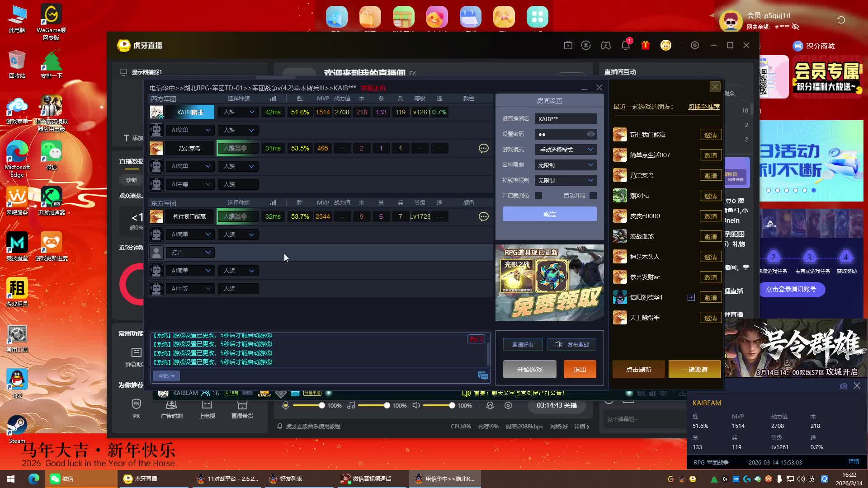Adjust the microphone volume slider
The width and height of the screenshot is (868, 488).
pos(321,405)
